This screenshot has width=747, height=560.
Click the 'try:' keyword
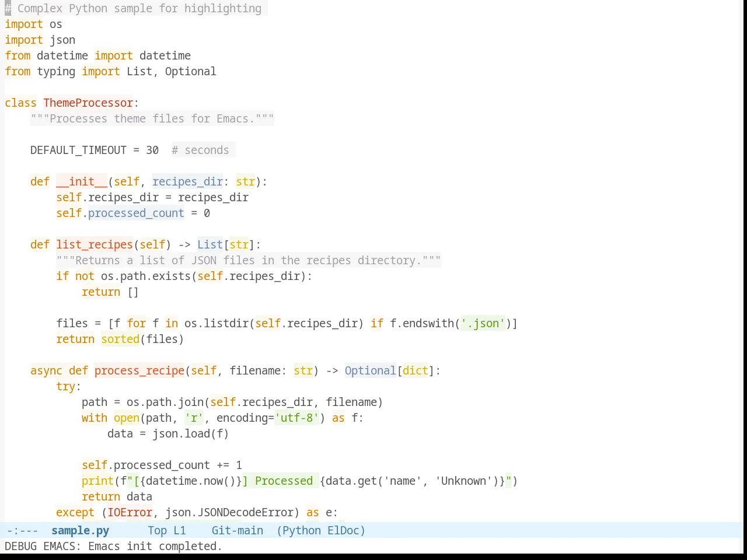[x=69, y=386]
